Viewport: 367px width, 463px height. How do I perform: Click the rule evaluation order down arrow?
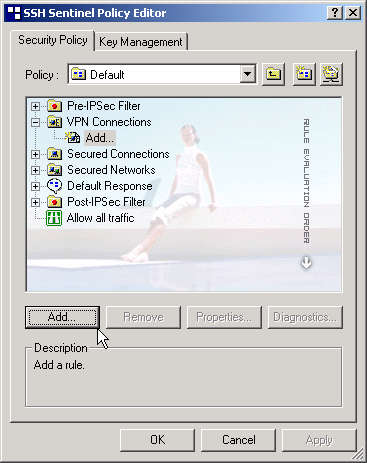tap(306, 262)
